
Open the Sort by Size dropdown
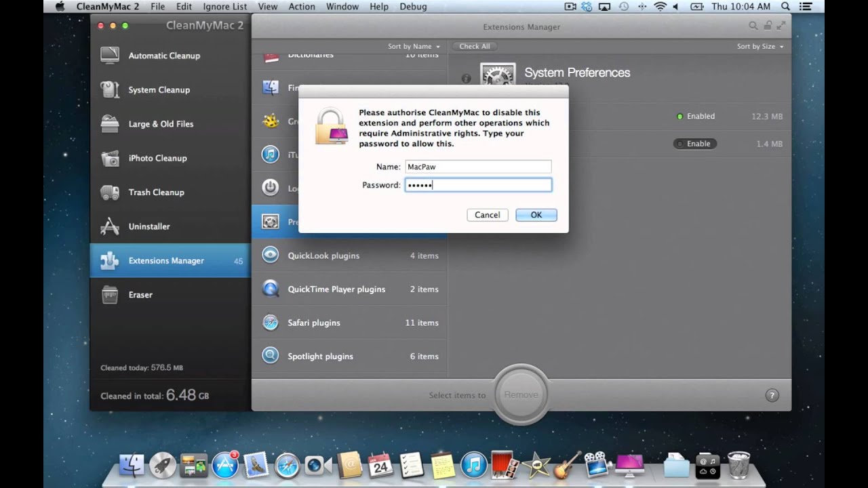coord(760,46)
